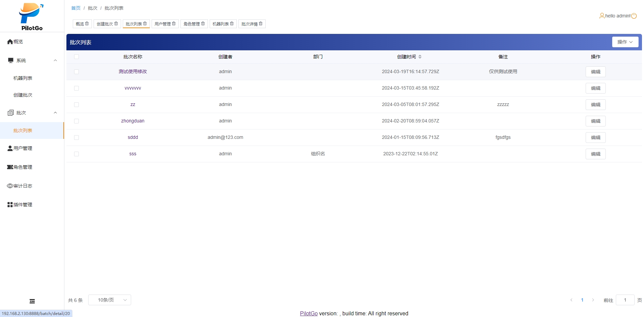Viewport: 644px width, 317px height.
Task: Open the 10条/页 page size selector
Action: [x=109, y=300]
